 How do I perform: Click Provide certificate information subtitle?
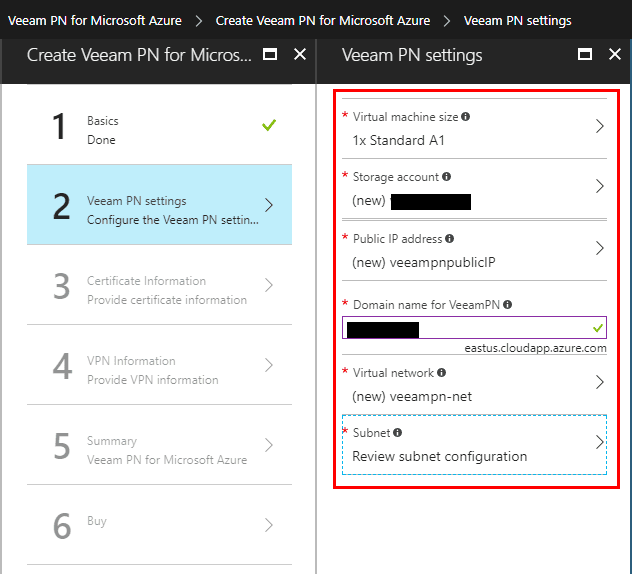[x=167, y=300]
